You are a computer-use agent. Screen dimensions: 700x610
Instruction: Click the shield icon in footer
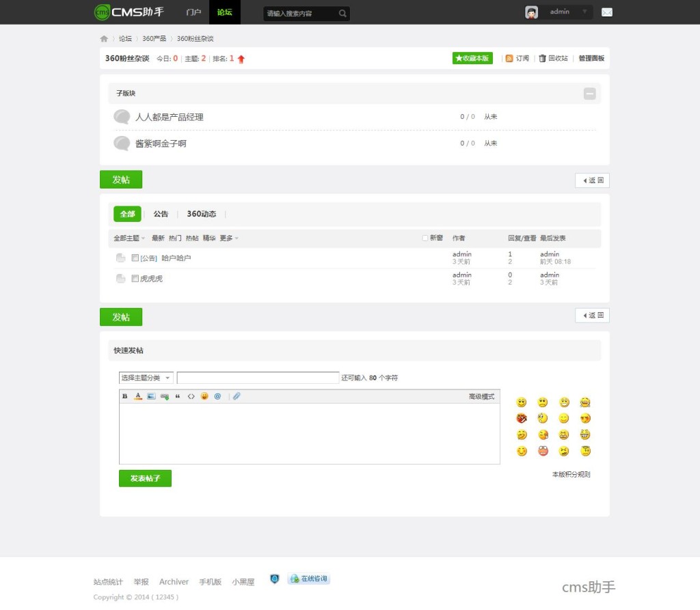[x=275, y=579]
